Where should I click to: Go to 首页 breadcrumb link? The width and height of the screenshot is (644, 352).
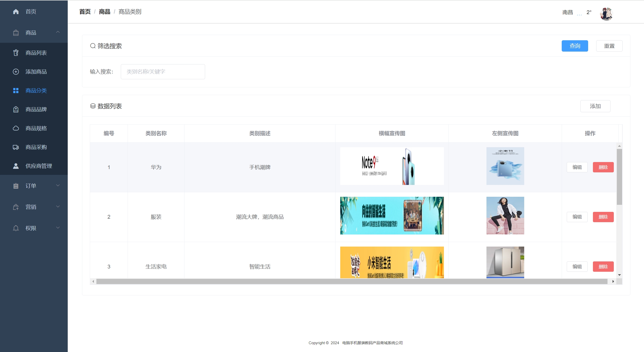pos(85,12)
